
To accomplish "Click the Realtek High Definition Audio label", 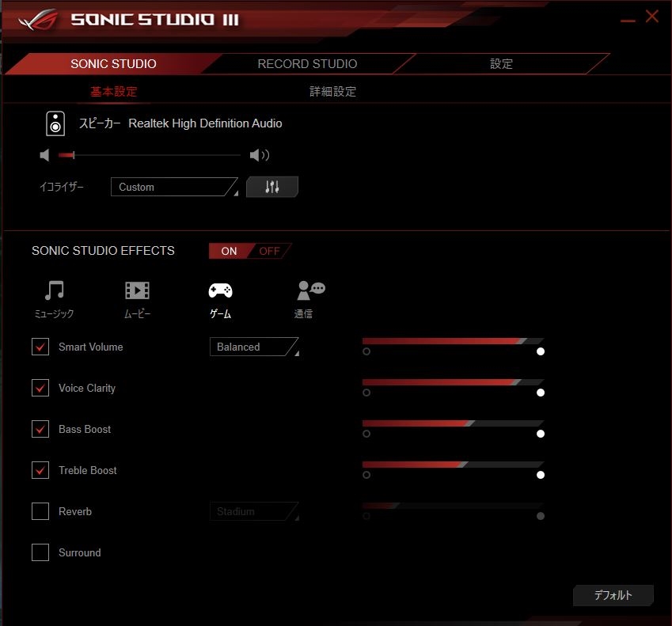I will pos(205,123).
